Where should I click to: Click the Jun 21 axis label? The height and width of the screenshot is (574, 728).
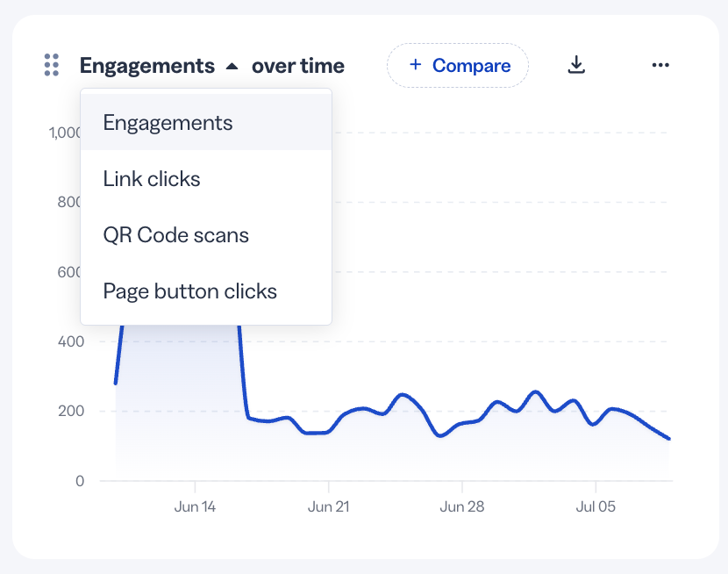point(329,506)
